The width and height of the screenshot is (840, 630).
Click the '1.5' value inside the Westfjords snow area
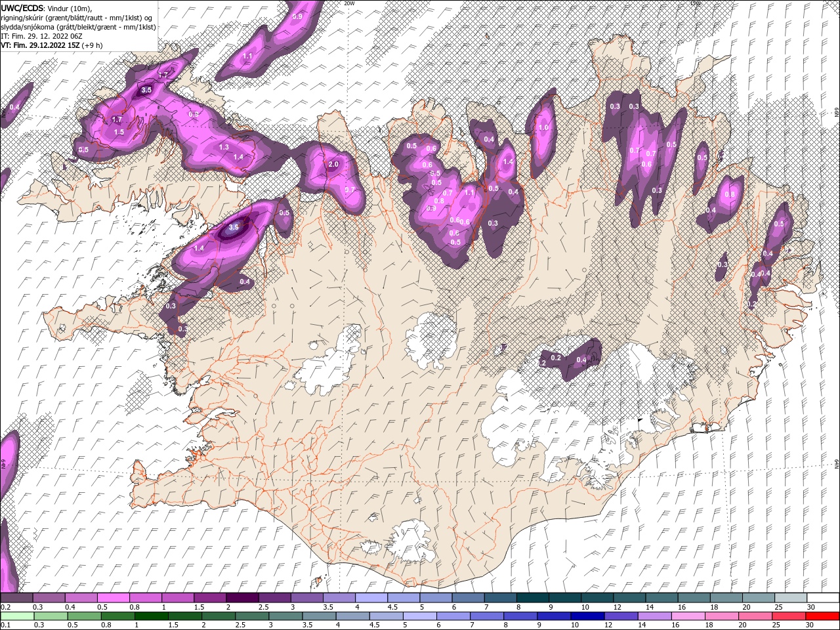(119, 132)
